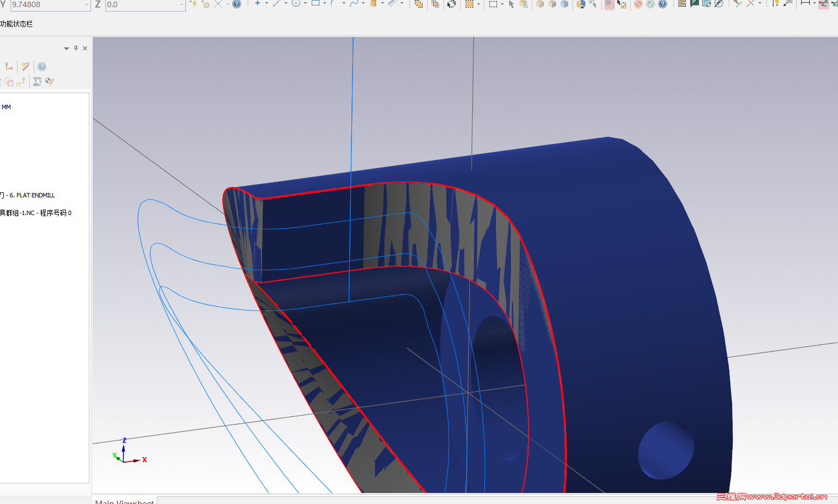Select the surface creation tool
The image size is (838, 504).
tap(393, 3)
